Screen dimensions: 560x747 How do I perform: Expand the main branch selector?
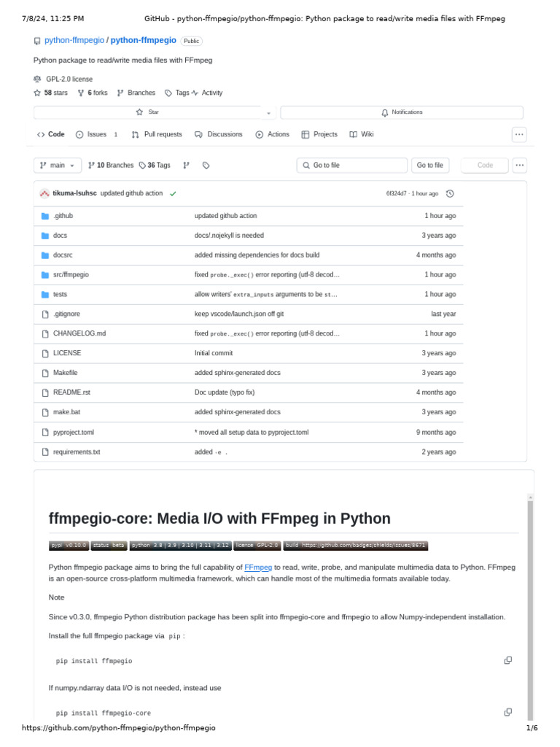coord(55,166)
